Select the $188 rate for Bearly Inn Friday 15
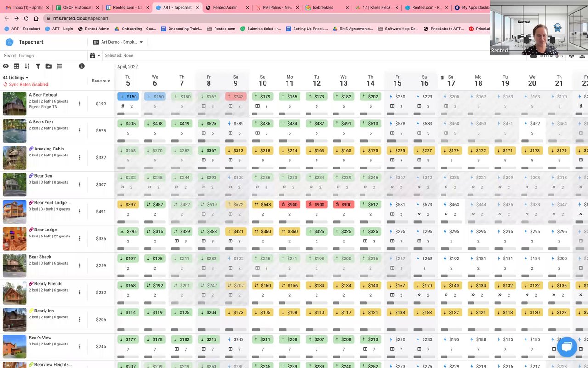The image size is (588, 368). (x=397, y=312)
